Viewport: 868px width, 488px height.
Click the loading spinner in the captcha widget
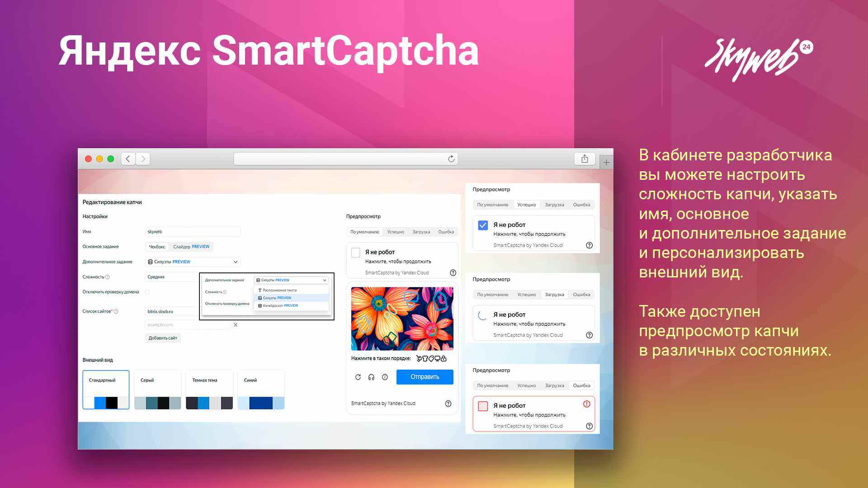pyautogui.click(x=482, y=315)
